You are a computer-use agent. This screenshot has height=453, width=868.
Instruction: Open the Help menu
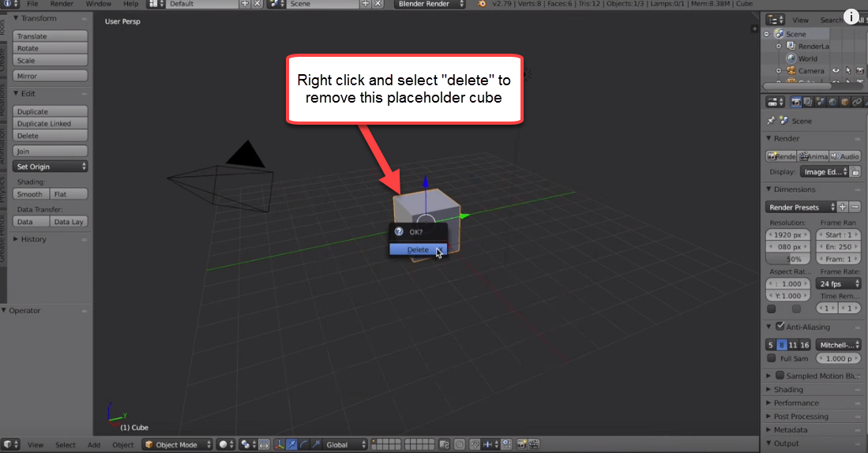tap(130, 4)
